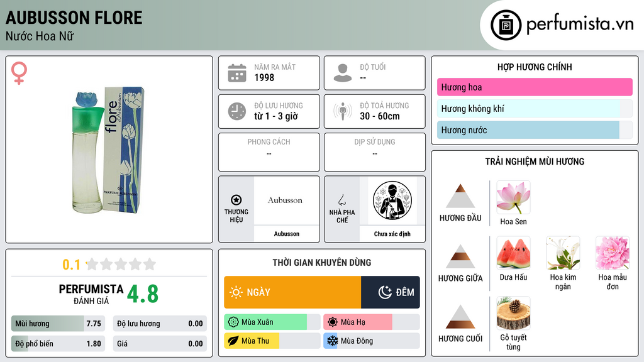This screenshot has height=362, width=644.
Task: Open the Hoa mẫu đơn peony image
Action: [613, 253]
